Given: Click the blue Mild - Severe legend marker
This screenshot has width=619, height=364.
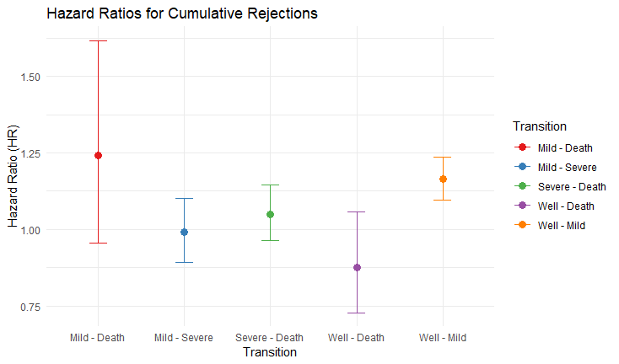Looking at the screenshot, I should pyautogui.click(x=521, y=167).
